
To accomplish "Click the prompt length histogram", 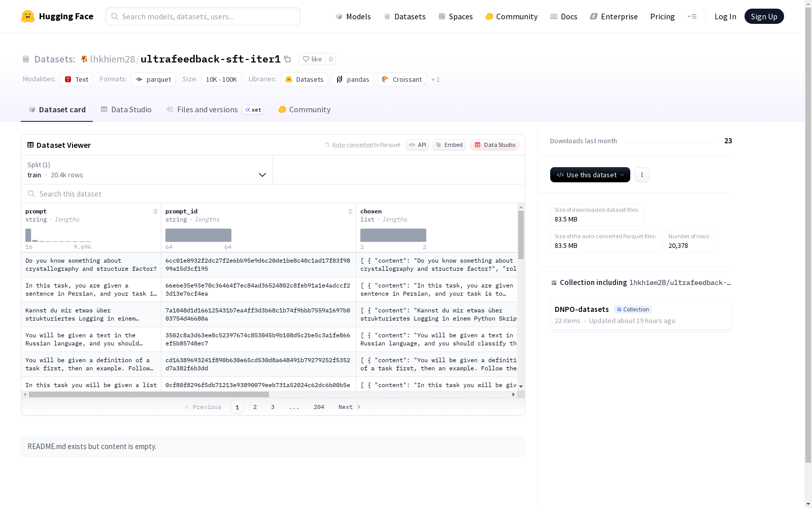I will pos(58,235).
